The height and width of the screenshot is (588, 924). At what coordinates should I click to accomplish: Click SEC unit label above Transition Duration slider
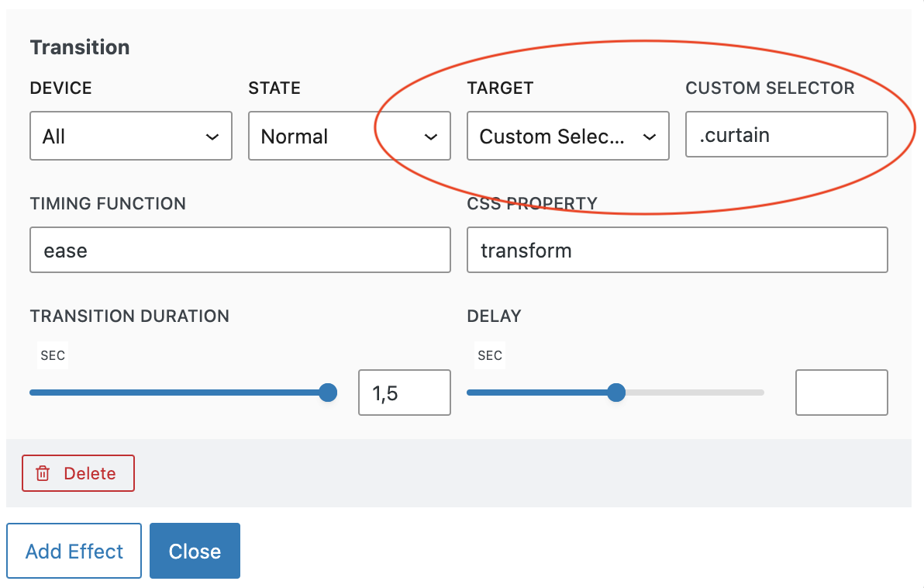click(x=53, y=356)
